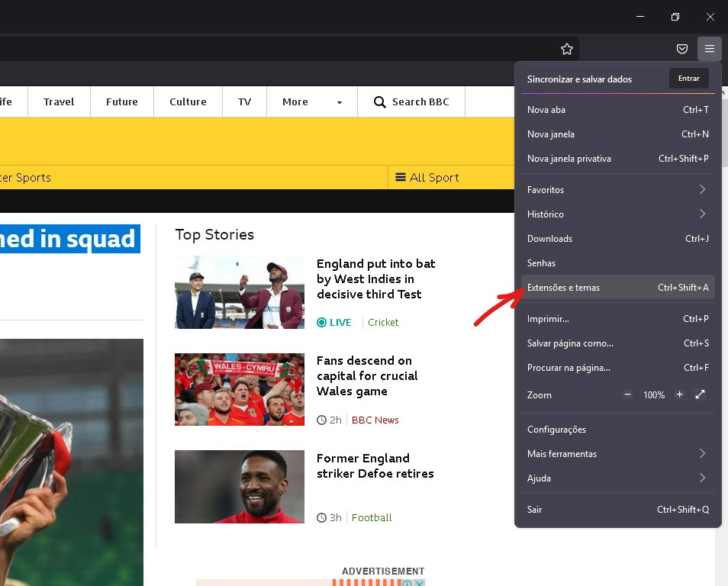The width and height of the screenshot is (728, 586).
Task: Enter full screen via the arrows icon
Action: point(700,394)
